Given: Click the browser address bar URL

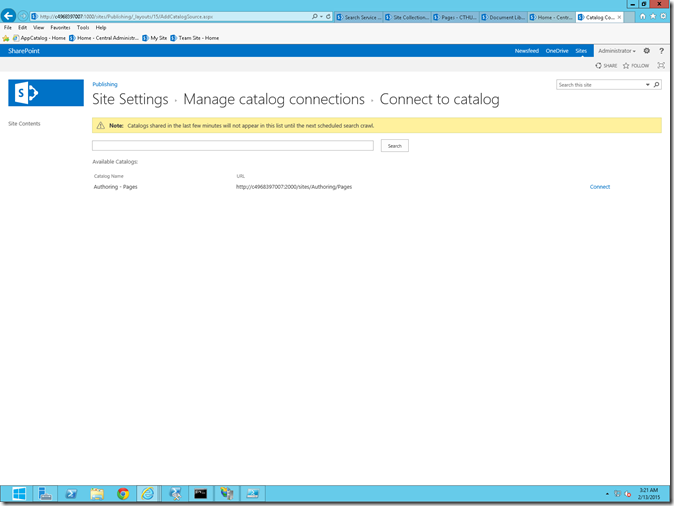Looking at the screenshot, I should (126, 17).
